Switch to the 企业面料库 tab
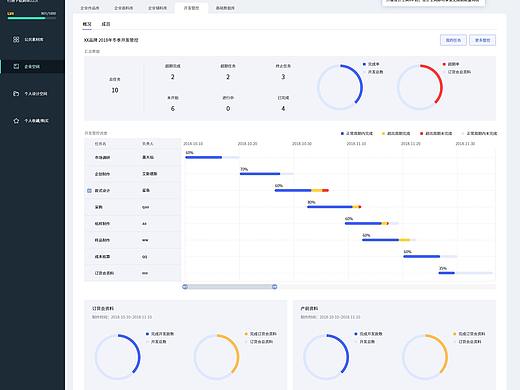The width and height of the screenshot is (520, 390). 124,8
